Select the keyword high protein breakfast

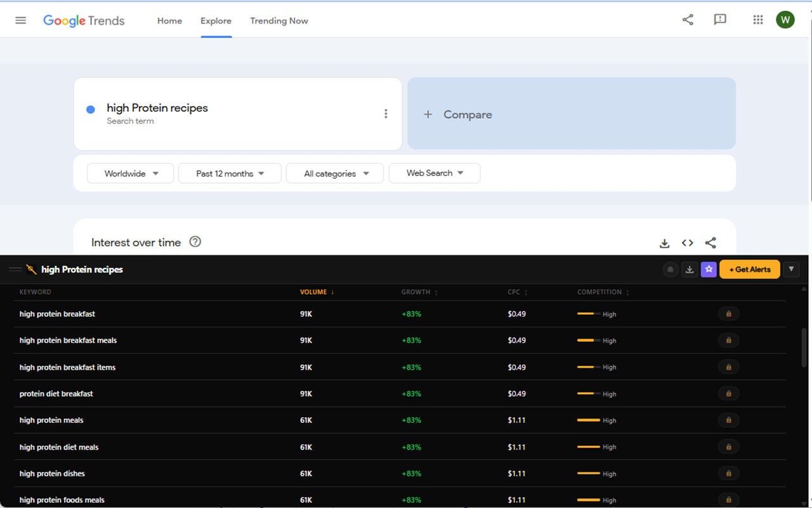57,314
